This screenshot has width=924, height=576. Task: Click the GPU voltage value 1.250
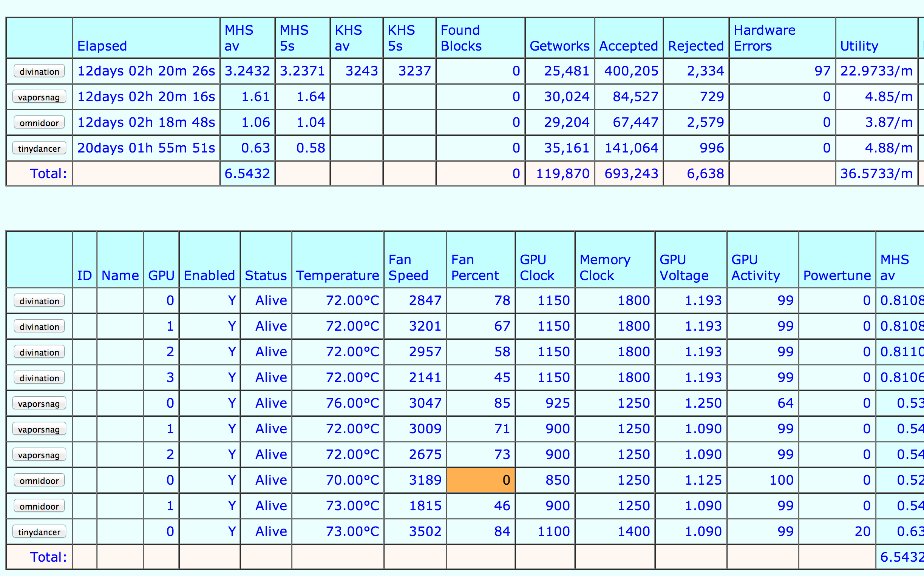click(703, 403)
